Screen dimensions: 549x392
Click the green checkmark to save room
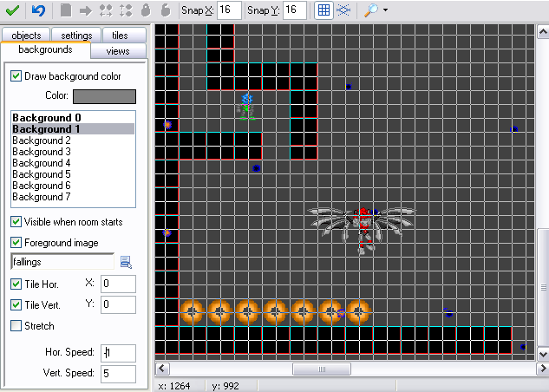point(12,10)
